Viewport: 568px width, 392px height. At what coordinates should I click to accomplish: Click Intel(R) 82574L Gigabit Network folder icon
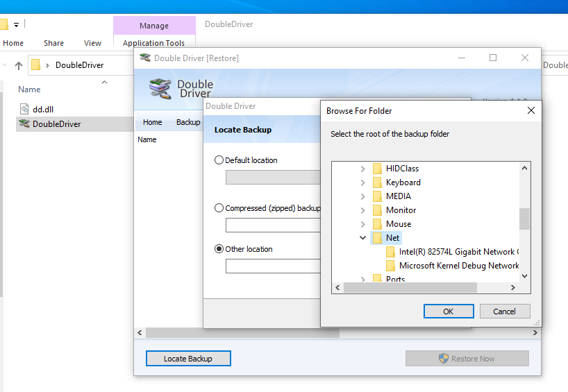point(390,252)
